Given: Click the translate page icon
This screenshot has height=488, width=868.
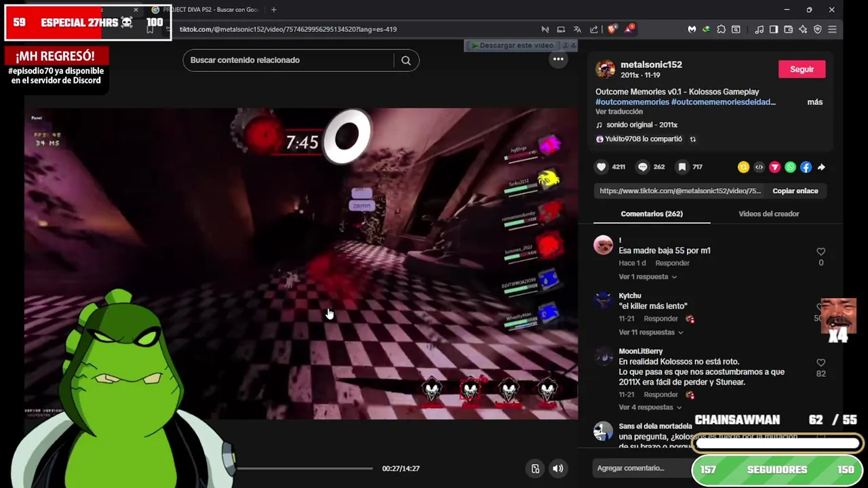Looking at the screenshot, I should (577, 29).
